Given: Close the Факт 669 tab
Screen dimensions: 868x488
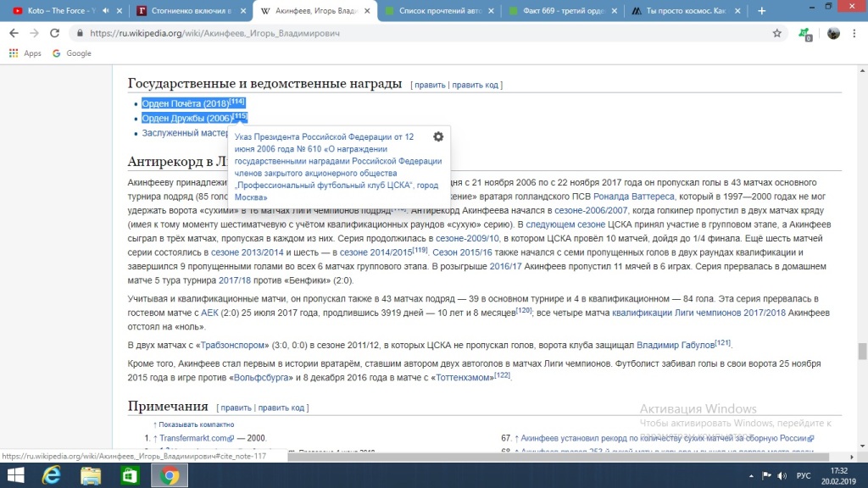Looking at the screenshot, I should (615, 10).
